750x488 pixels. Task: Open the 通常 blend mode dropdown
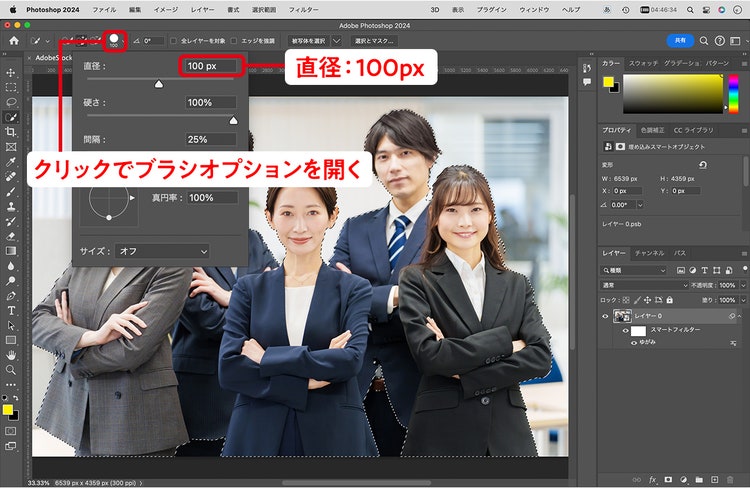[x=644, y=285]
